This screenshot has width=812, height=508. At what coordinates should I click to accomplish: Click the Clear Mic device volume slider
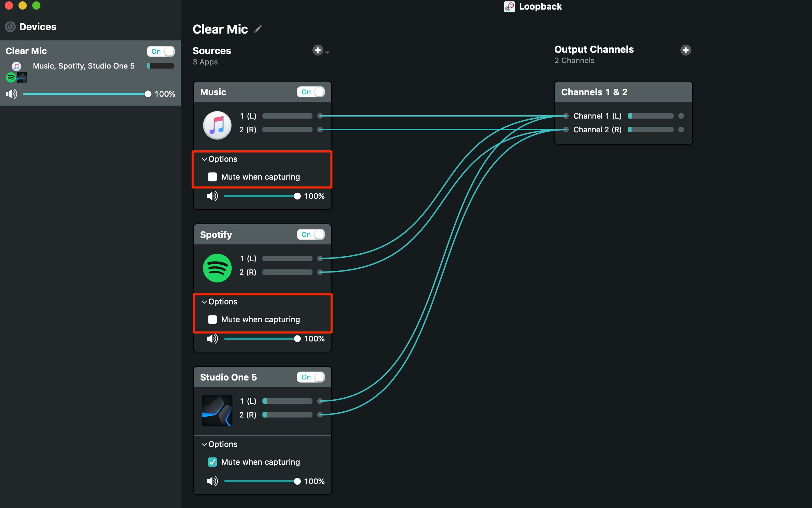[87, 94]
